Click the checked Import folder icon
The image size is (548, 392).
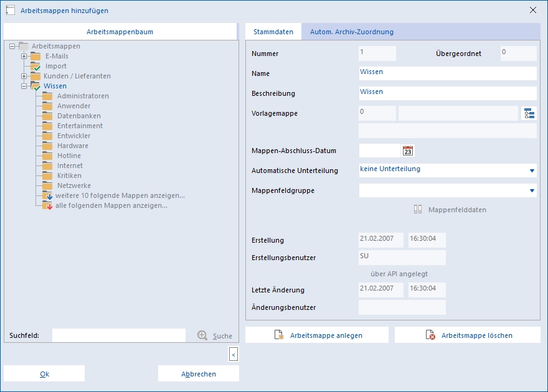point(35,67)
